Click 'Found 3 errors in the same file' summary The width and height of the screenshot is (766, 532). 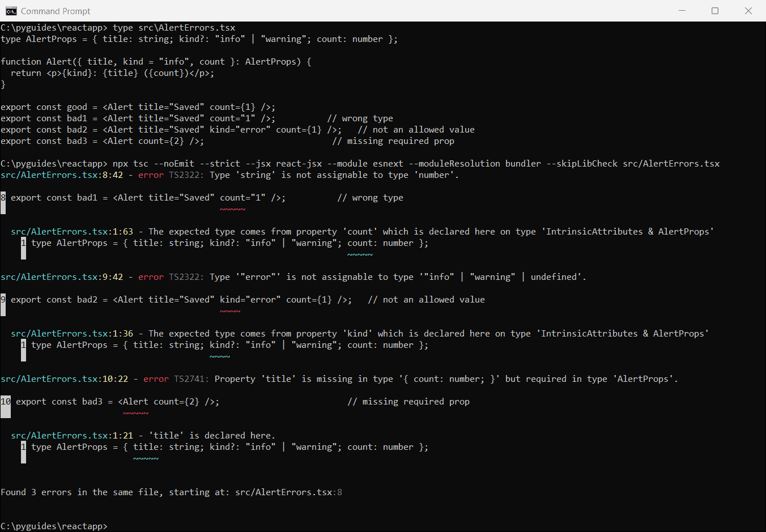[171, 492]
